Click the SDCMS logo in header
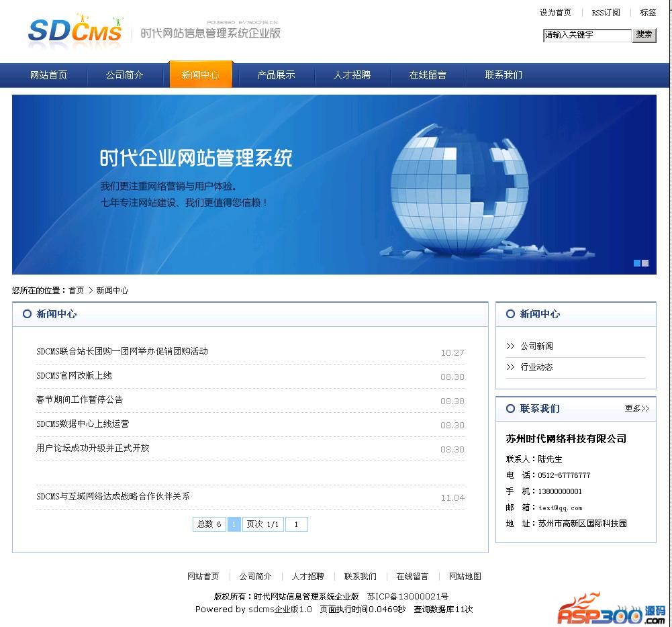This screenshot has width=672, height=627. (75, 30)
